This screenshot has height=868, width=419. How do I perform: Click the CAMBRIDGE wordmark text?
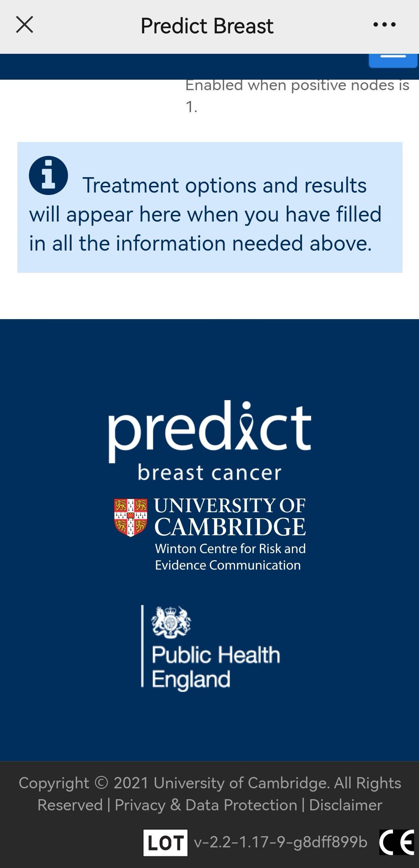(x=230, y=527)
